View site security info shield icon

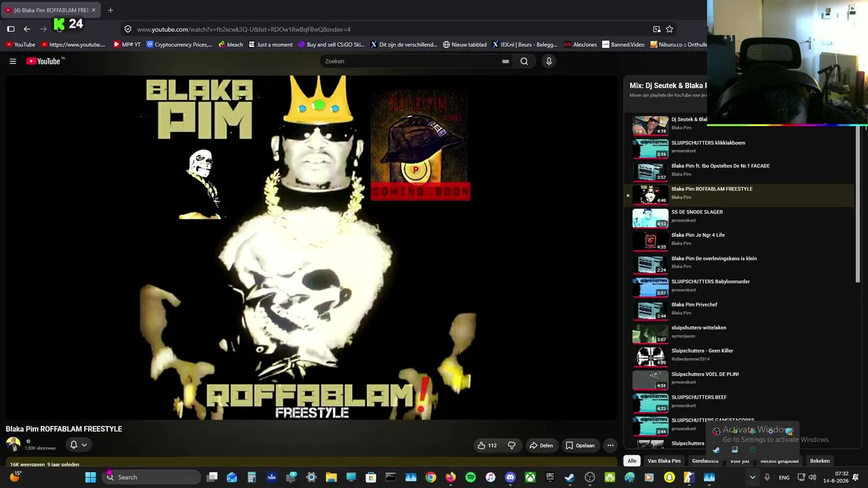point(127,29)
